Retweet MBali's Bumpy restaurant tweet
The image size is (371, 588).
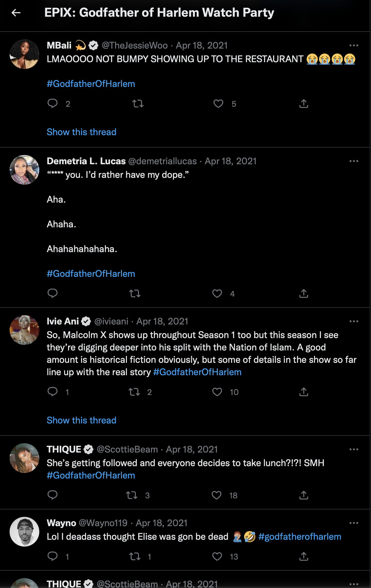click(138, 103)
